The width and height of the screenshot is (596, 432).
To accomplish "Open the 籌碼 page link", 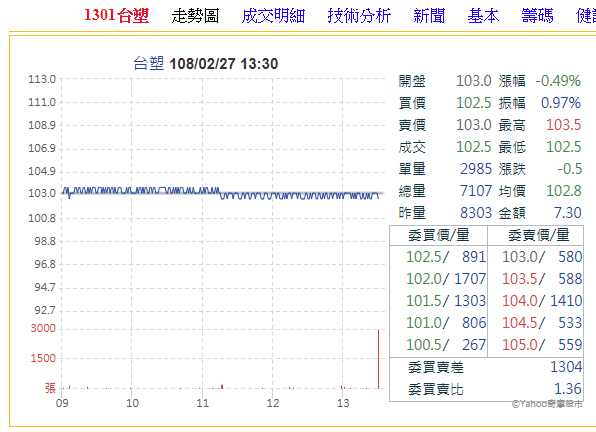I will coord(537,16).
